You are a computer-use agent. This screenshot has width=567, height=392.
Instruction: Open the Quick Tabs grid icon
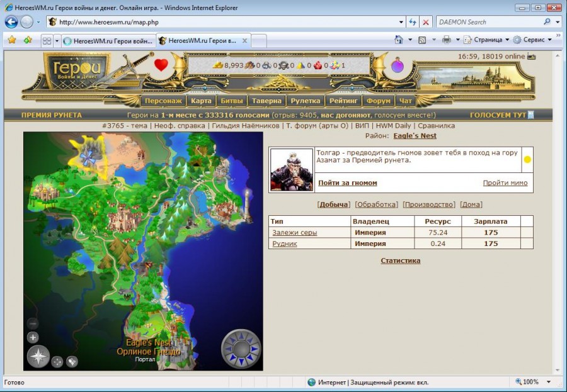click(47, 41)
